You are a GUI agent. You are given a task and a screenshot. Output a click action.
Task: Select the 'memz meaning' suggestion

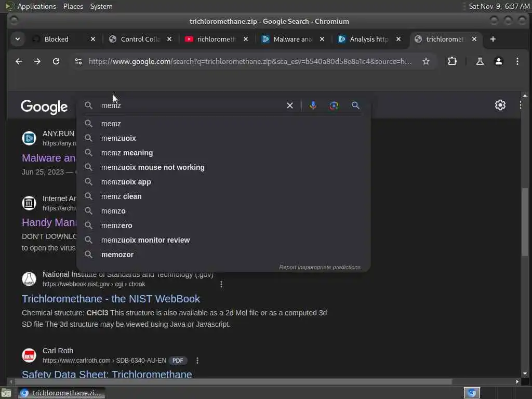click(x=223, y=153)
